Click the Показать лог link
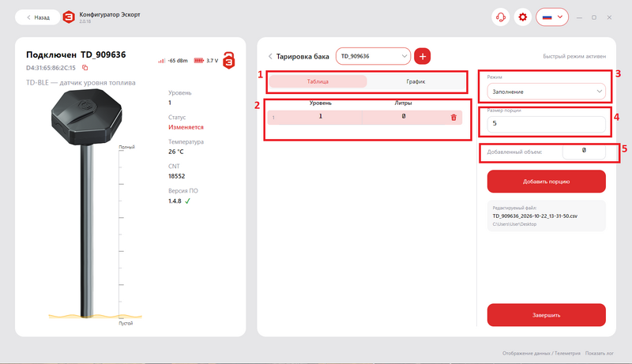632x364 pixels. [600, 353]
